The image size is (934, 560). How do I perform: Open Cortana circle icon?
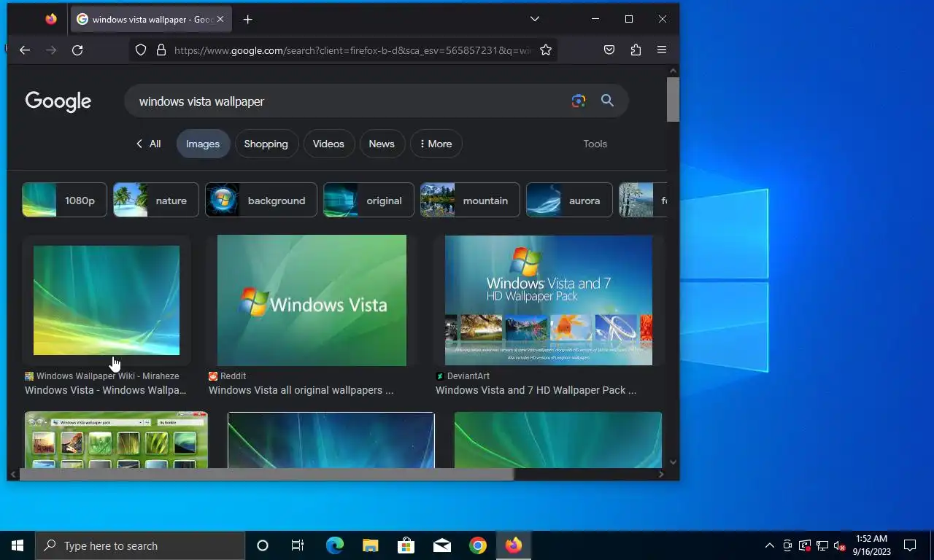(x=263, y=545)
